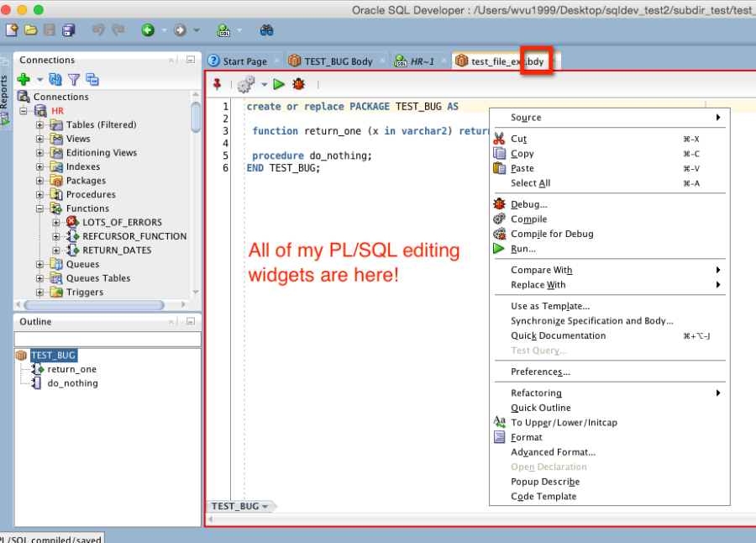Expand the LOTS_OF_ERRORS function node
The image size is (756, 543).
point(56,223)
